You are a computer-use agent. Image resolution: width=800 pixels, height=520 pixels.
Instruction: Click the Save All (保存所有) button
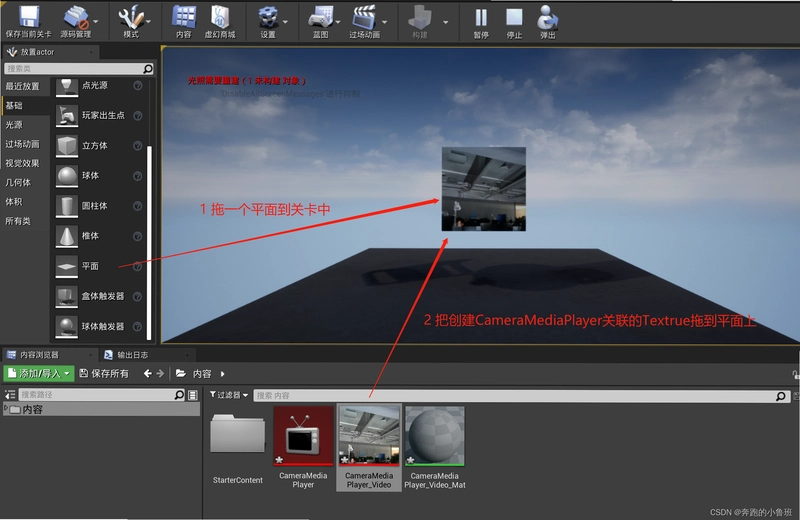point(105,374)
